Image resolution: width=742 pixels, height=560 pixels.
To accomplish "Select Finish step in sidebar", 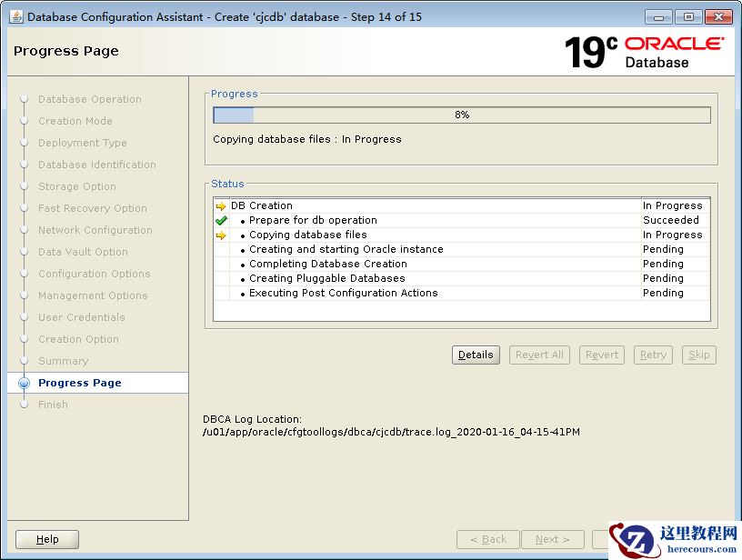I will [53, 405].
